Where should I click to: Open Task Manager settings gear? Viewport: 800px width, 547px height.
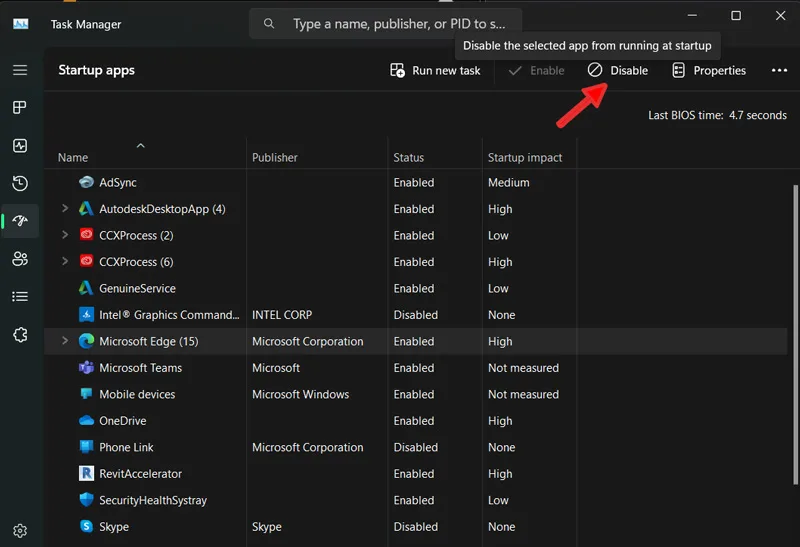tap(20, 531)
